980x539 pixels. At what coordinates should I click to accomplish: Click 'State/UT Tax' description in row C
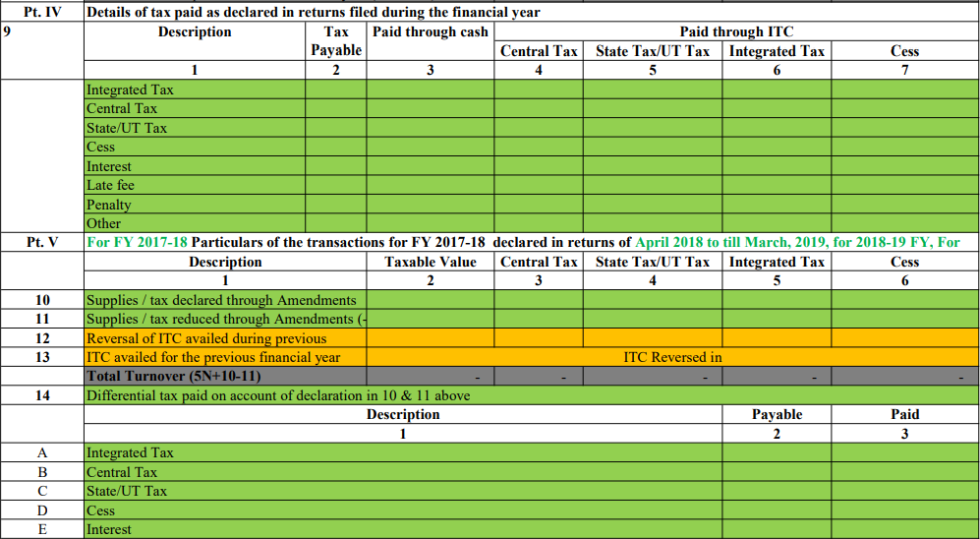click(403, 491)
